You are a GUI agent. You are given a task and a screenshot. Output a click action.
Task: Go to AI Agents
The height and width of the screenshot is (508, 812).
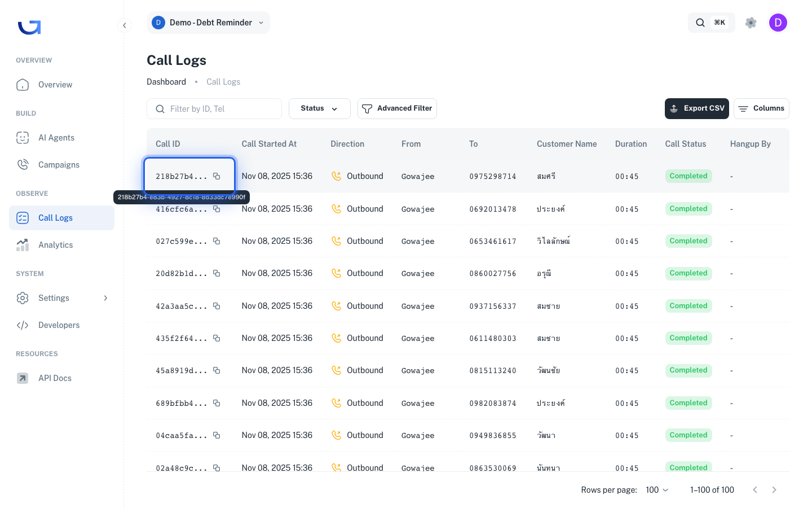click(61, 138)
